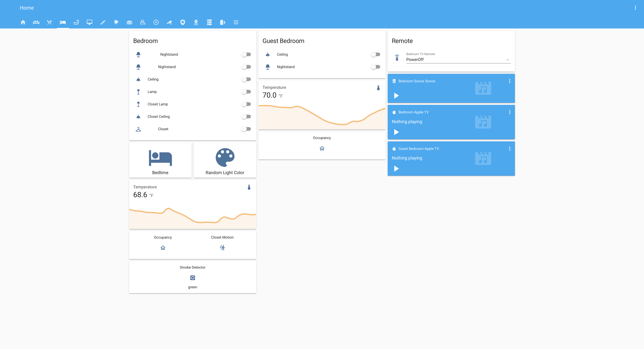Open Bedroom Sonos more options menu
This screenshot has height=349, width=644.
[x=510, y=81]
